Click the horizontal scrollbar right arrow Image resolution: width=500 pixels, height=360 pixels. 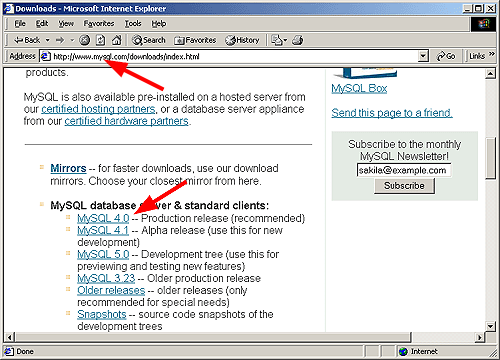(480, 337)
